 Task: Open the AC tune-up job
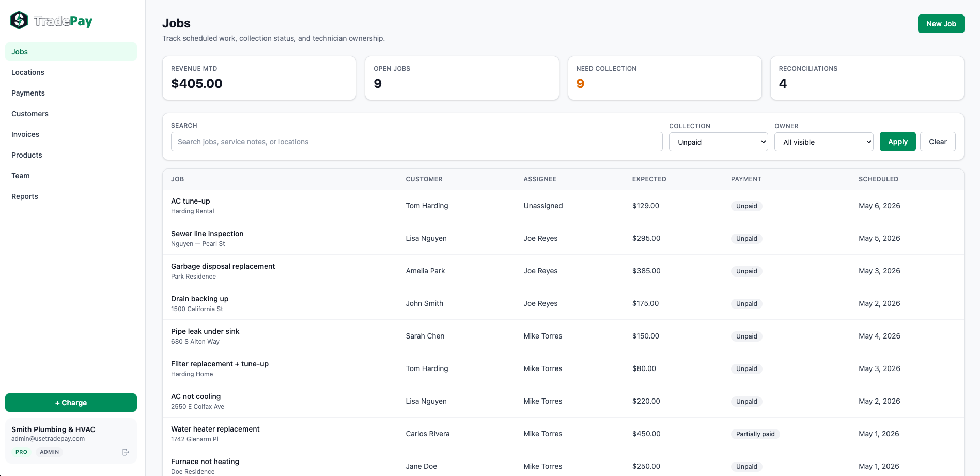tap(190, 201)
